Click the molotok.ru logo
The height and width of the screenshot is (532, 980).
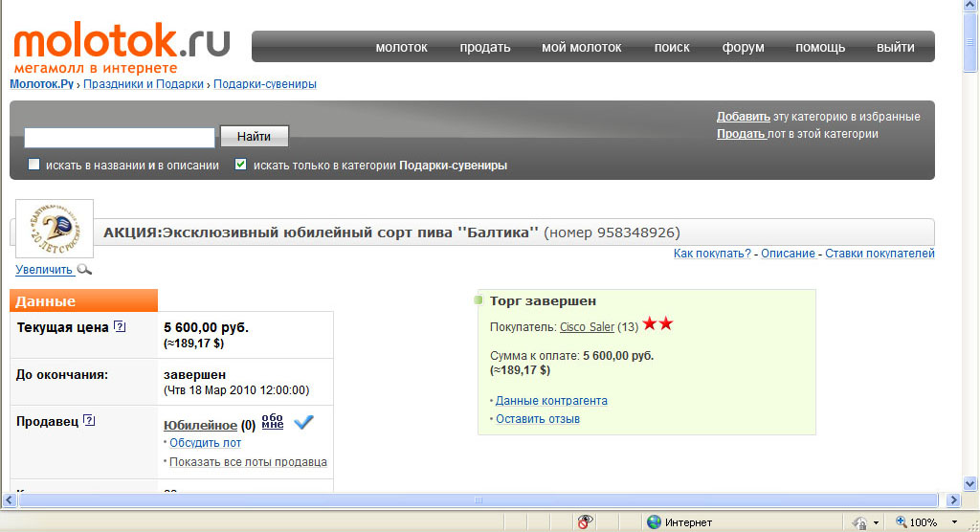(x=121, y=45)
